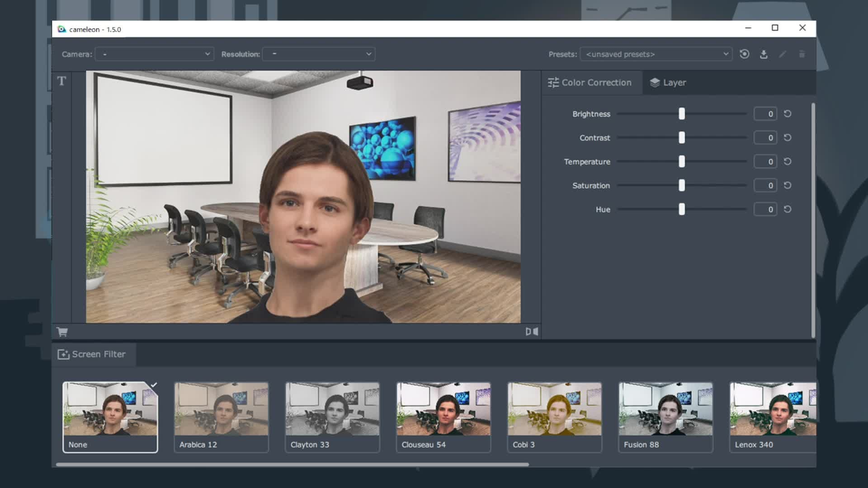The image size is (868, 488).
Task: Reset the Hue value
Action: pyautogui.click(x=788, y=210)
